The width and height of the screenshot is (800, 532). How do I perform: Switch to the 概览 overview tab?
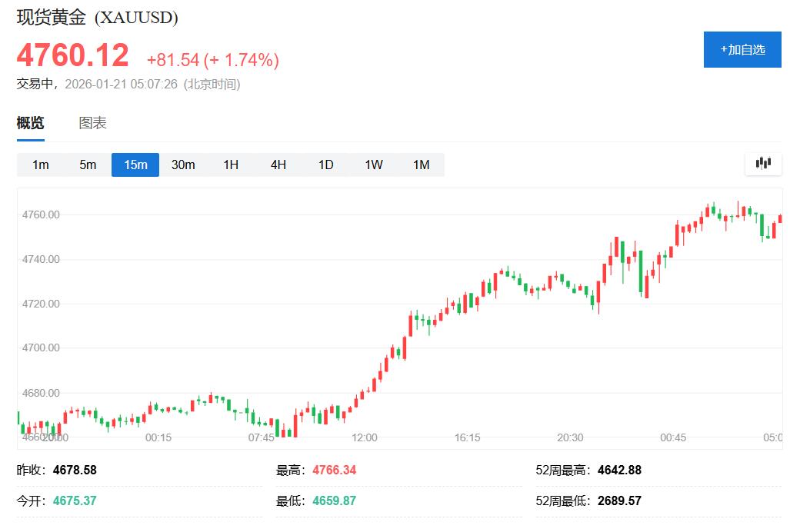click(31, 123)
